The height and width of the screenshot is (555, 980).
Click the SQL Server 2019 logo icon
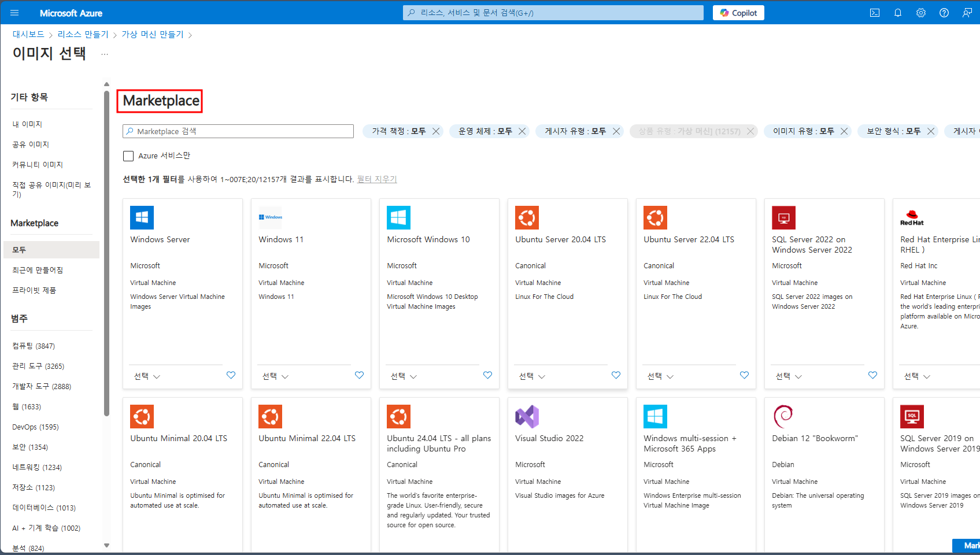[x=912, y=416]
